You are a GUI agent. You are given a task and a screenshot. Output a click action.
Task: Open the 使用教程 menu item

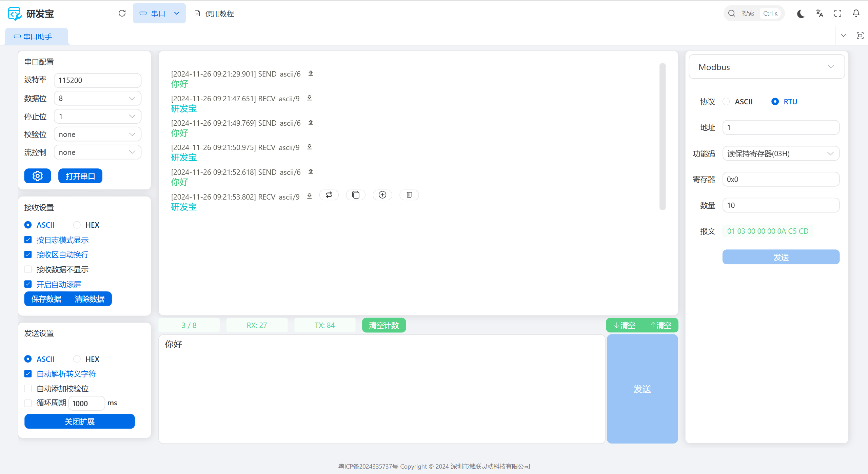(x=215, y=14)
